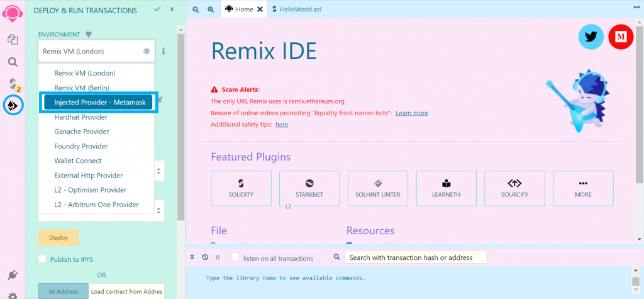Click the terminal vertical scrollbar
The width and height of the screenshot is (644, 299).
pyautogui.click(x=636, y=281)
